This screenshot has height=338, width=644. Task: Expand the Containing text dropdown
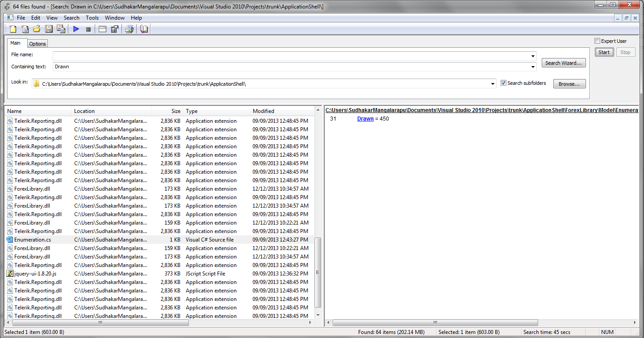tap(533, 66)
